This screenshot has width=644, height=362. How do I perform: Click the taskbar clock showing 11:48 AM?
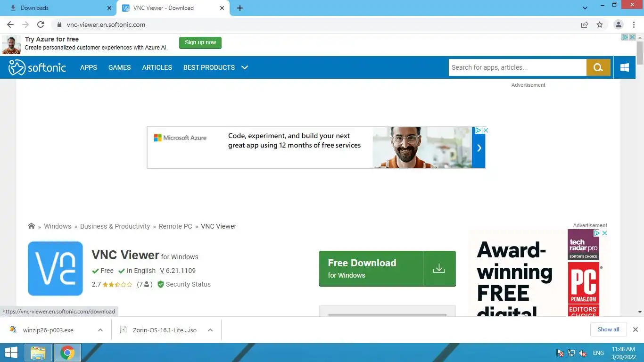(x=624, y=353)
